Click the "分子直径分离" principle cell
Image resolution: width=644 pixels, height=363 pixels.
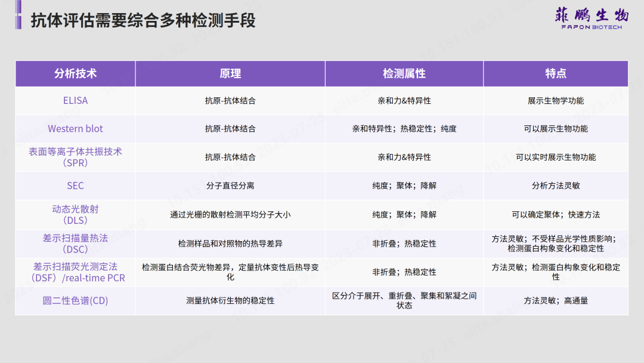230,186
